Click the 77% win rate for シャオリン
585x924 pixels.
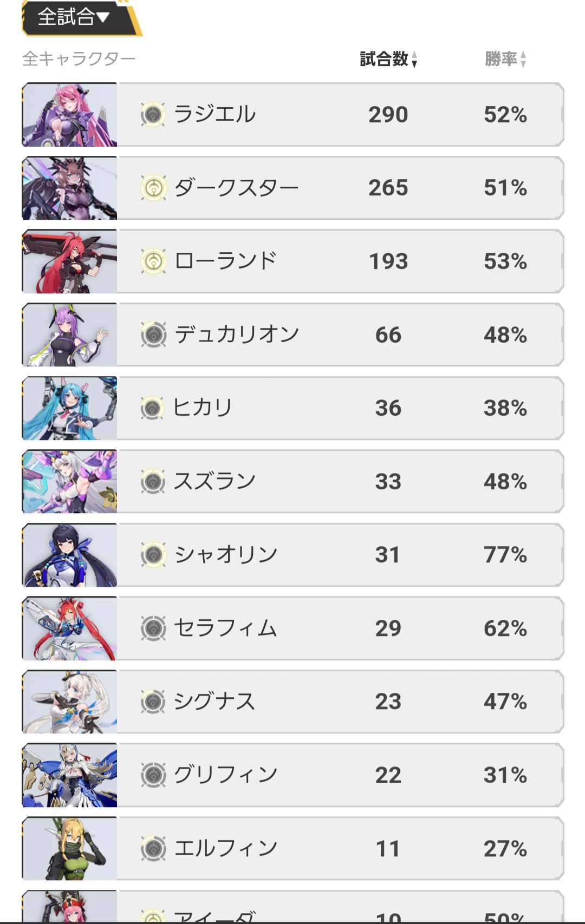[x=505, y=555]
